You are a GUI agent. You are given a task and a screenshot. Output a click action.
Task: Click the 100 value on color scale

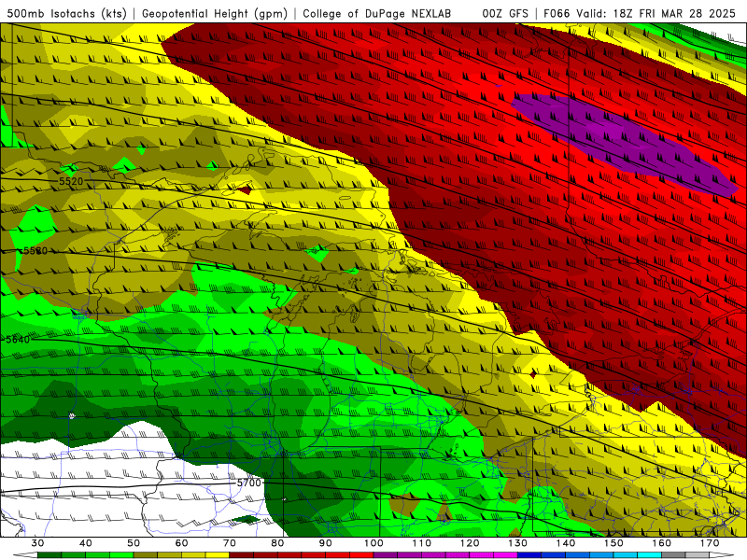coord(374,543)
